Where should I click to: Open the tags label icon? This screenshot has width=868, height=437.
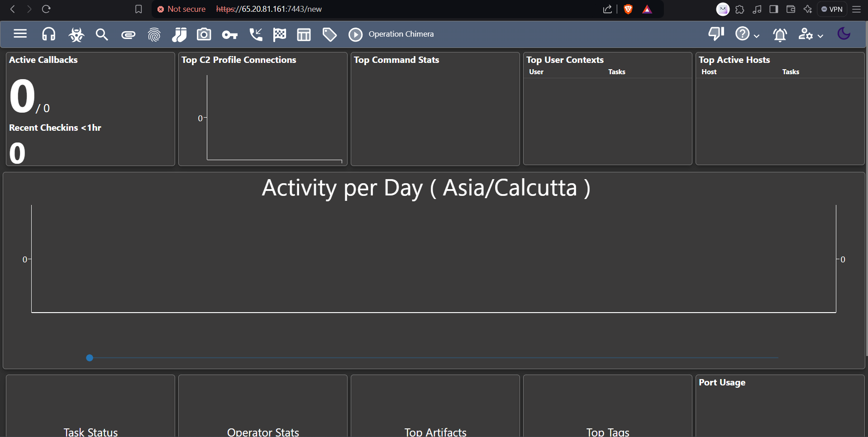pyautogui.click(x=329, y=34)
